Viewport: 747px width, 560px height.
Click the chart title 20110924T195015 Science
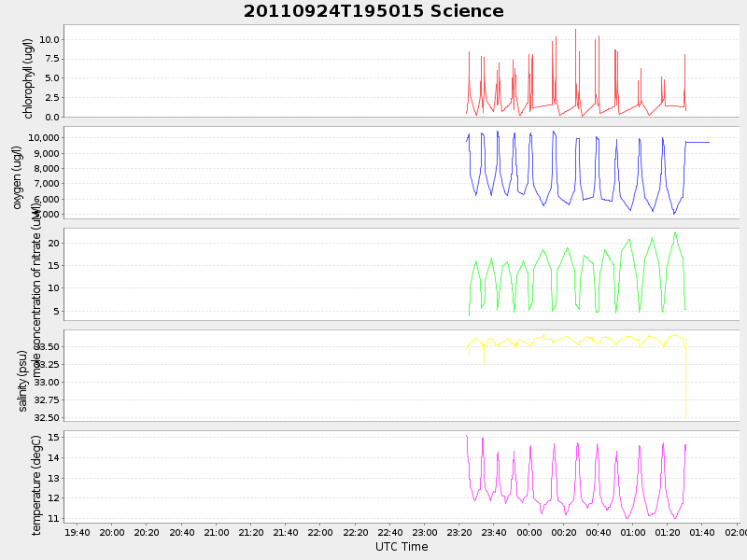click(373, 11)
